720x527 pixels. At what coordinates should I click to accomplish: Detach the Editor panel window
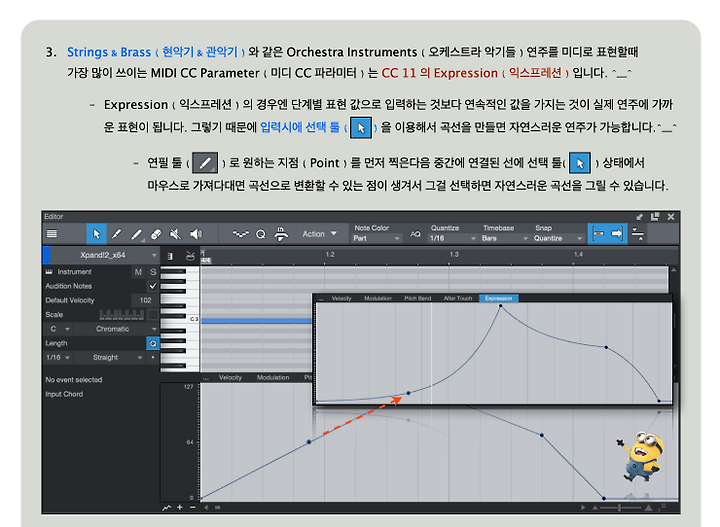(654, 217)
